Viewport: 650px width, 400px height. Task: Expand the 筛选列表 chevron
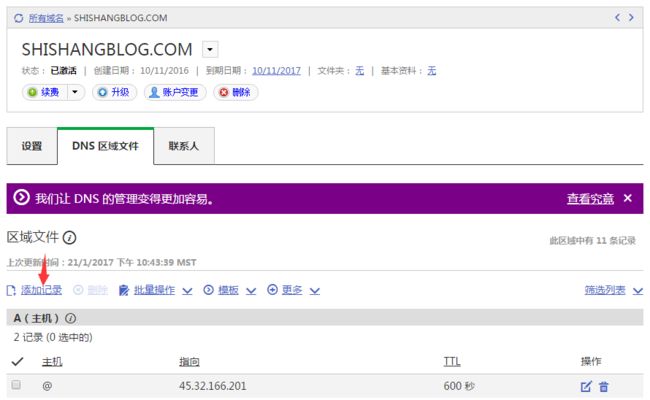point(638,291)
